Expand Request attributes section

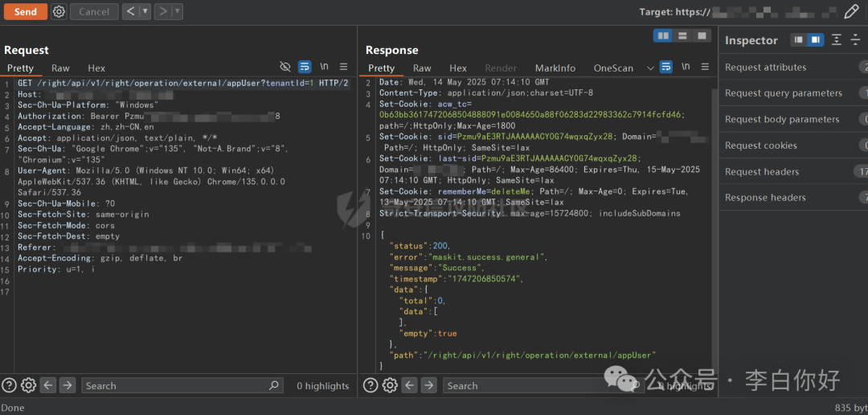click(793, 67)
